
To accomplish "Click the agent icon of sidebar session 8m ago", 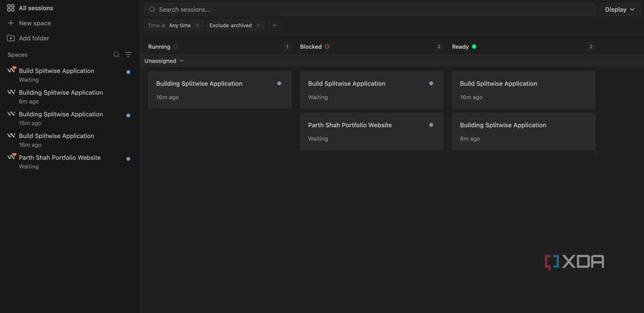I will click(11, 93).
